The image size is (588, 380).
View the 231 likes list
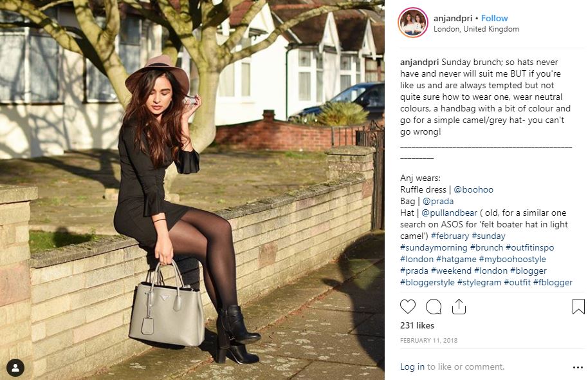tap(417, 325)
